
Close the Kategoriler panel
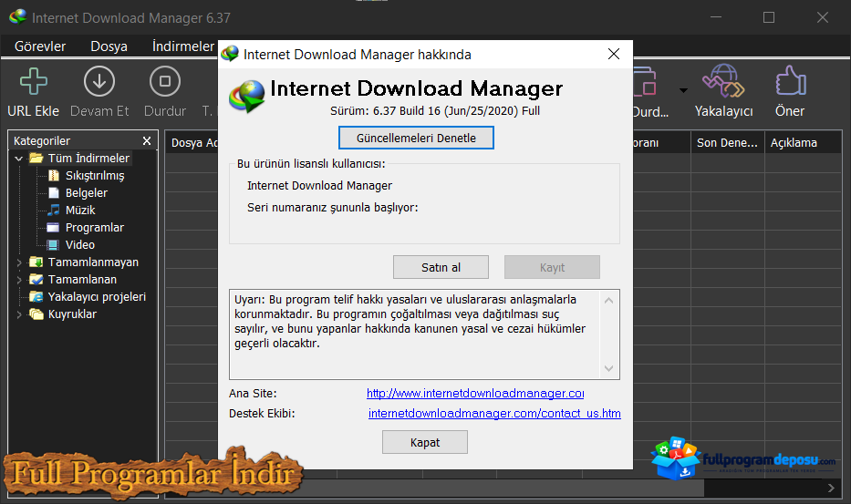click(x=147, y=141)
